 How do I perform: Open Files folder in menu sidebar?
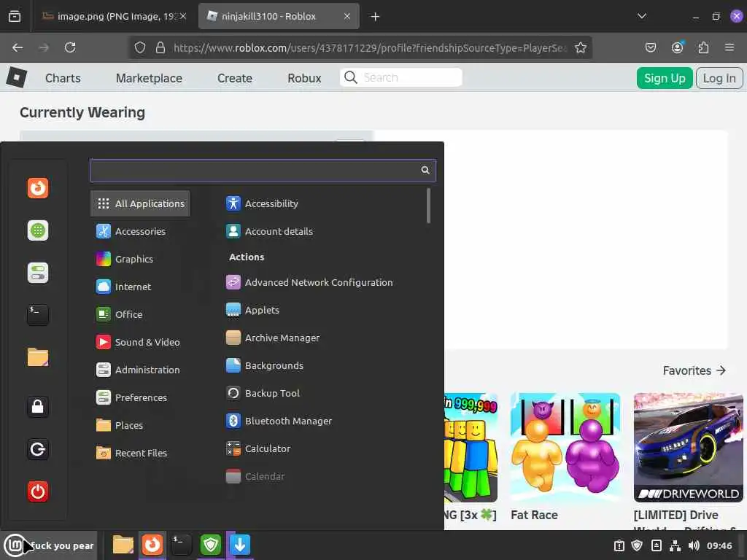[38, 357]
